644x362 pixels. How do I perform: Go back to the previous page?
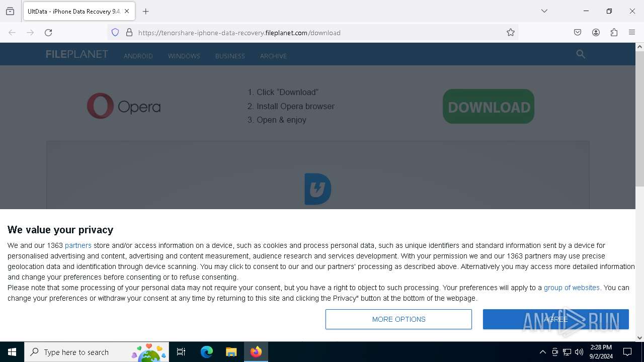[x=12, y=33]
